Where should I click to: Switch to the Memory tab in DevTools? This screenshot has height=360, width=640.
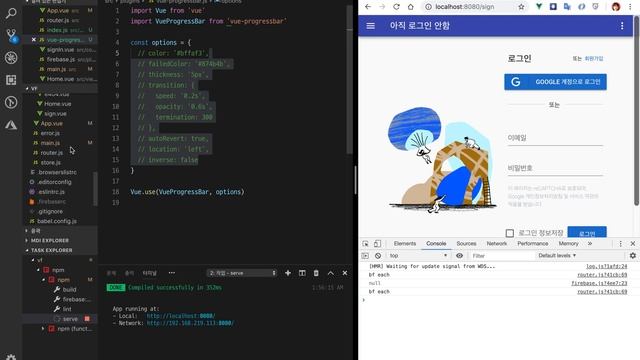coord(569,244)
